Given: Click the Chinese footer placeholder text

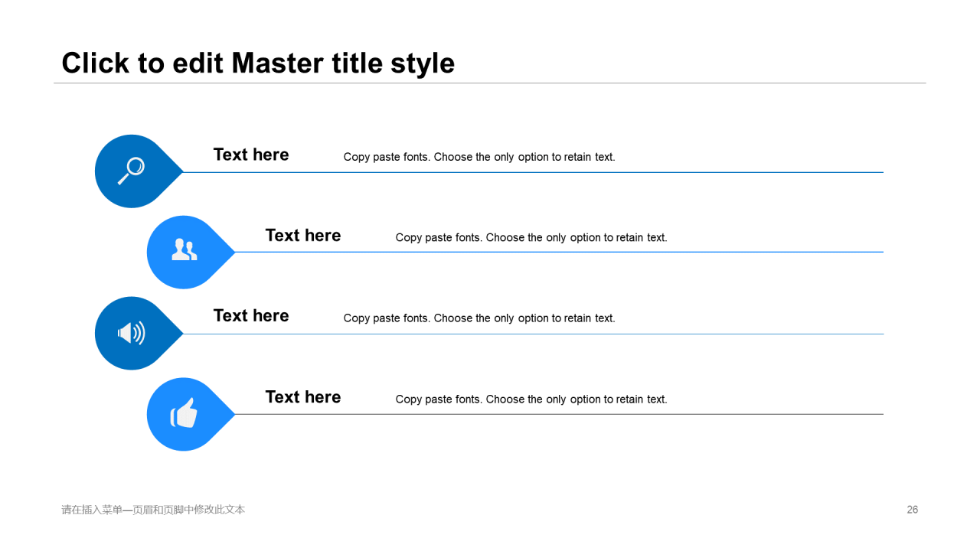Looking at the screenshot, I should (153, 510).
